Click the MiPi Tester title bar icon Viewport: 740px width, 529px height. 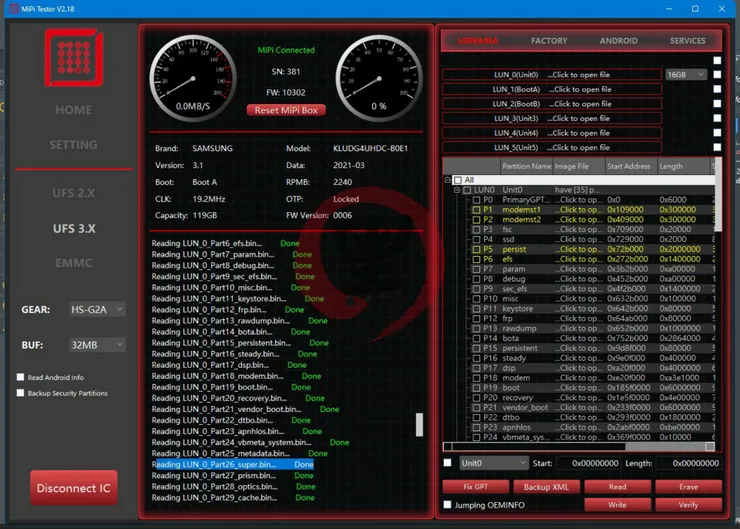click(14, 8)
